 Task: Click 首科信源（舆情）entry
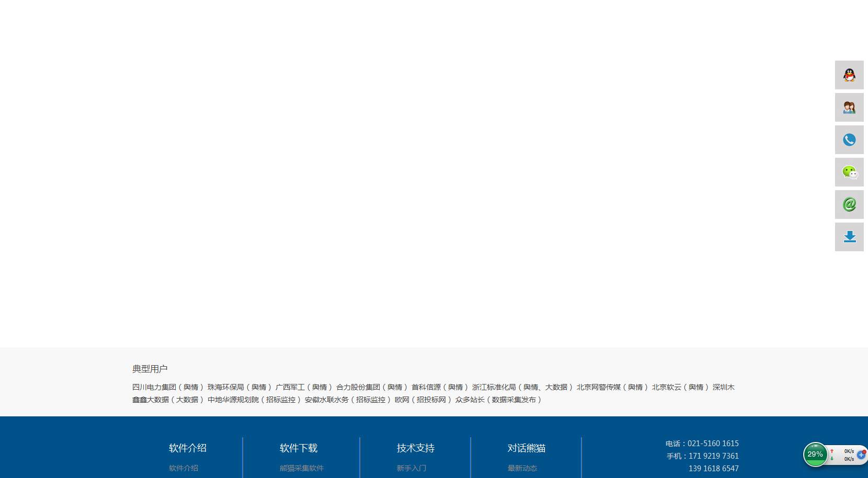tap(440, 387)
